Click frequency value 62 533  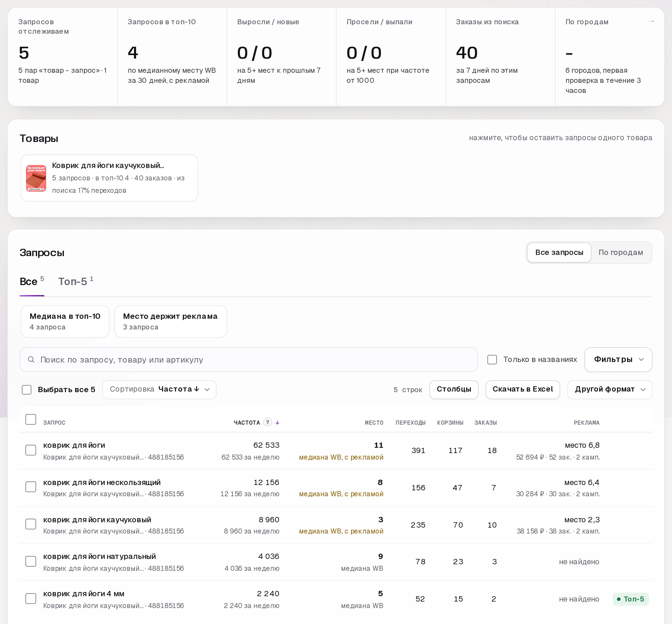[x=266, y=445]
